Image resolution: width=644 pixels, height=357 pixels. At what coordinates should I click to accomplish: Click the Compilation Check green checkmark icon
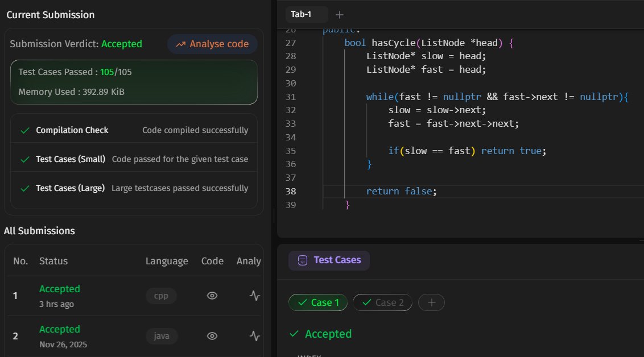tap(25, 131)
